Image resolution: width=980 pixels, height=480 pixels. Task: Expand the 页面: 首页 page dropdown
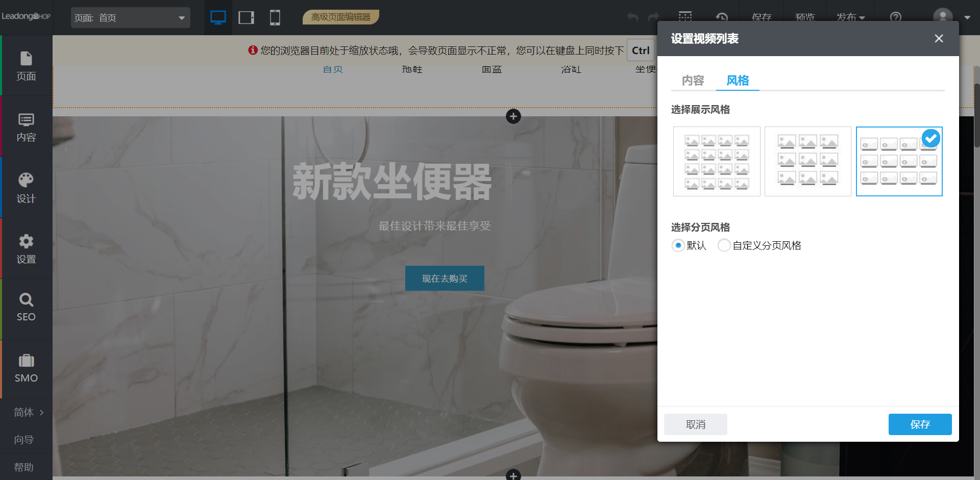[130, 18]
